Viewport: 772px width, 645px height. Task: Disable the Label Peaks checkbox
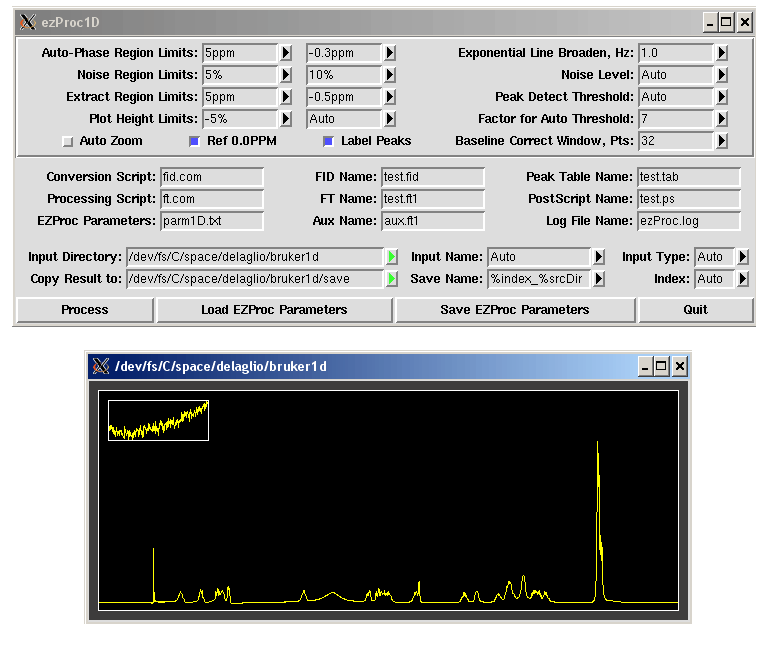(x=328, y=142)
